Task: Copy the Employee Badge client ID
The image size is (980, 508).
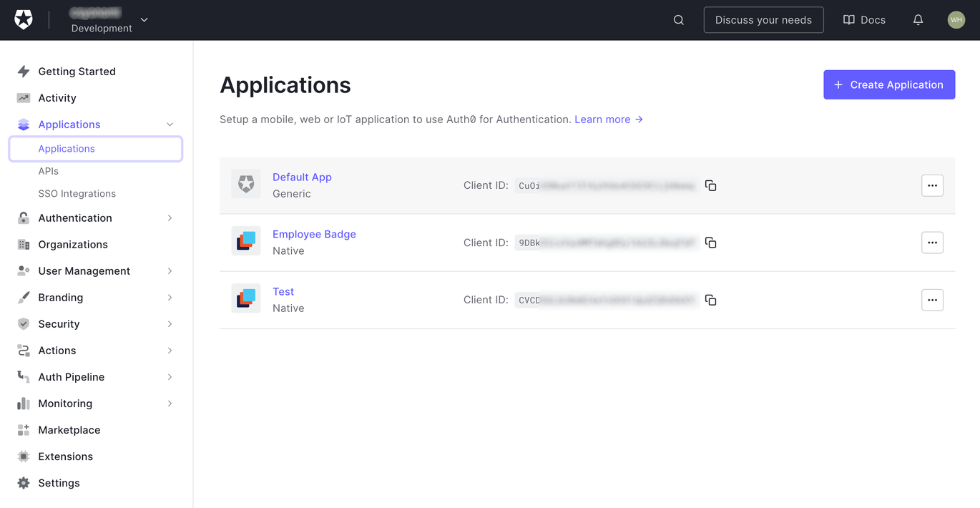Action: click(x=710, y=243)
